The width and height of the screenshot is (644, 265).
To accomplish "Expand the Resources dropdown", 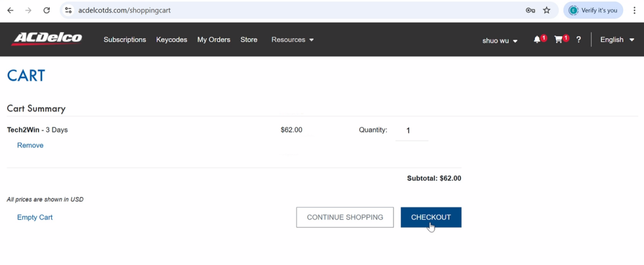I will [x=293, y=40].
